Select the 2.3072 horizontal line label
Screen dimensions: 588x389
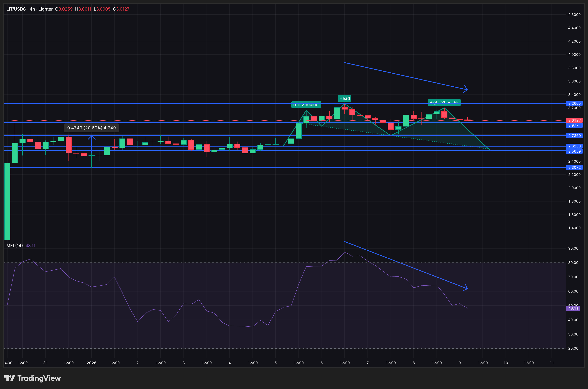pos(574,167)
